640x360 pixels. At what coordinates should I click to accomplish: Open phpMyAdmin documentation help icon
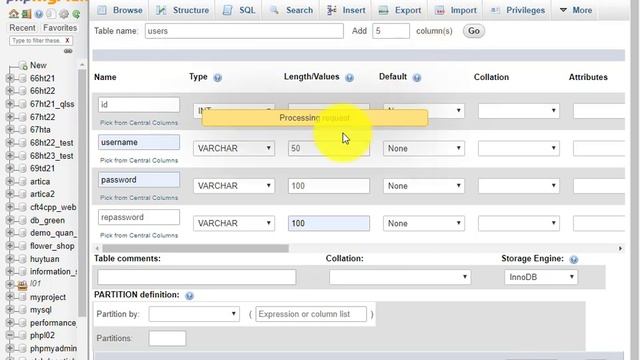(x=39, y=14)
